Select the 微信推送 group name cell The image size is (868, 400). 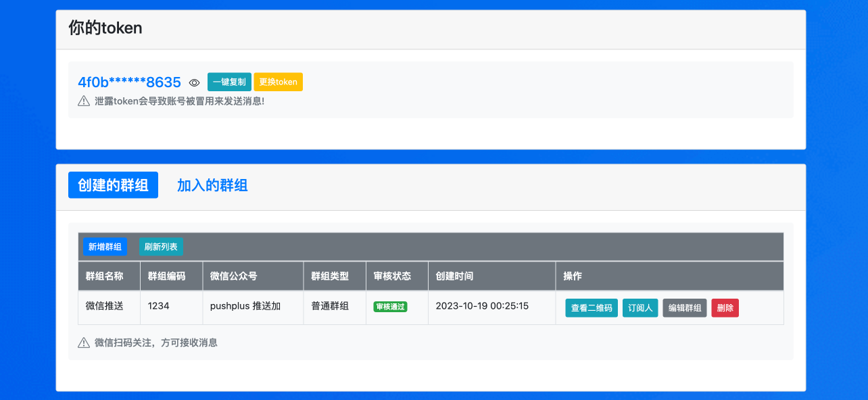coord(105,306)
